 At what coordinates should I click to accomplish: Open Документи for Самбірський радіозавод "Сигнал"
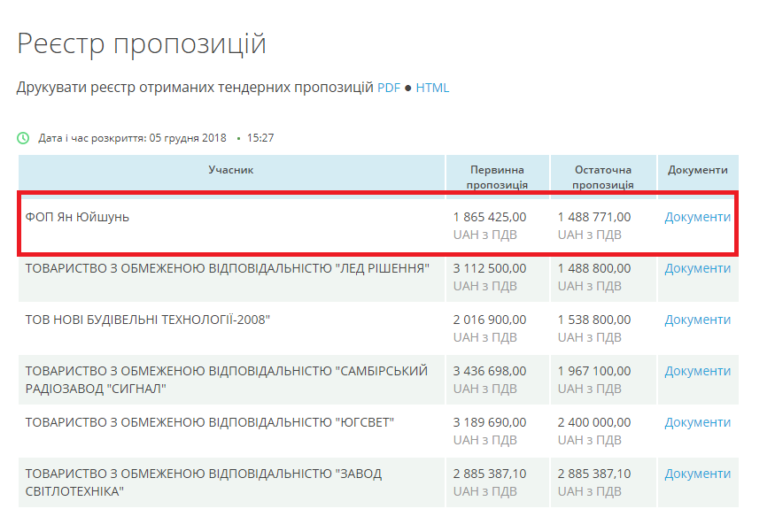pos(697,371)
